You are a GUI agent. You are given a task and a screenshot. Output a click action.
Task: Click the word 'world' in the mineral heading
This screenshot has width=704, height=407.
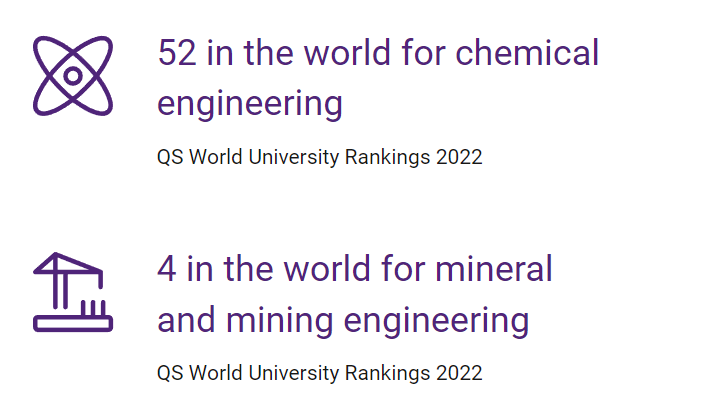tap(327, 269)
